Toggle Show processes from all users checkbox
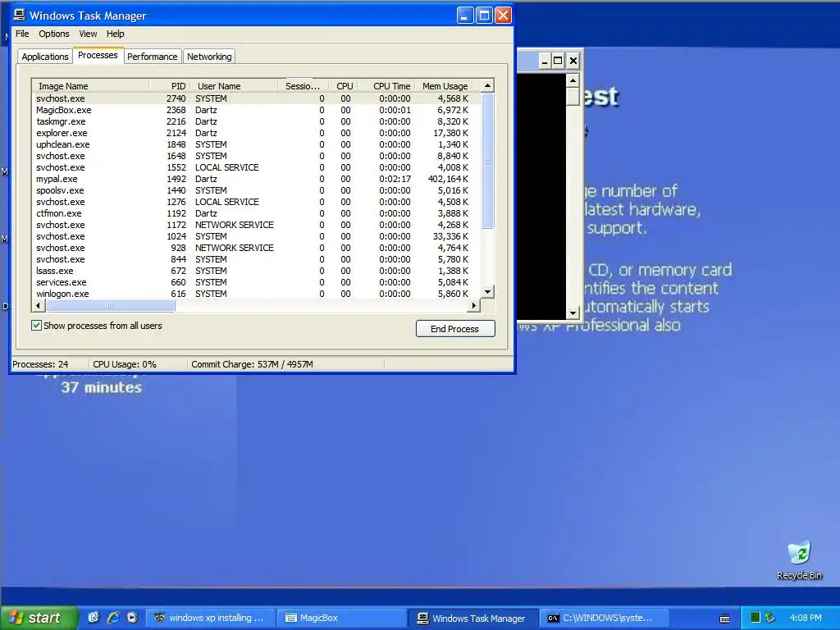Screen dimensions: 840x630 36,325
